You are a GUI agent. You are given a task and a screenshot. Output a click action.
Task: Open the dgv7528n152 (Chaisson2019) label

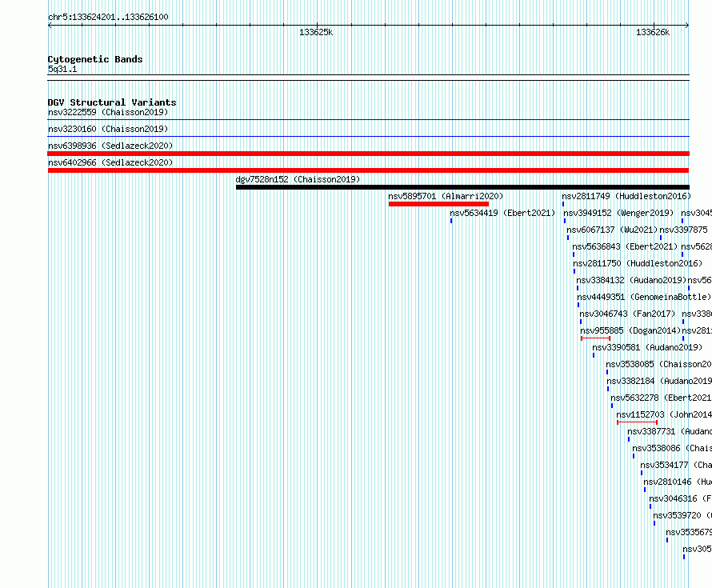[x=298, y=179]
